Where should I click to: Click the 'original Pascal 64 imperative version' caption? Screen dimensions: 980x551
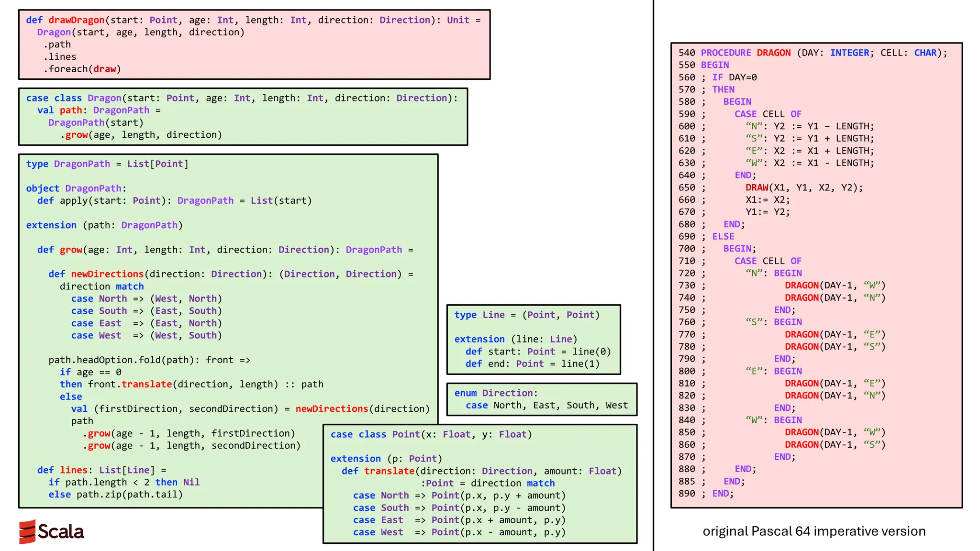[814, 531]
